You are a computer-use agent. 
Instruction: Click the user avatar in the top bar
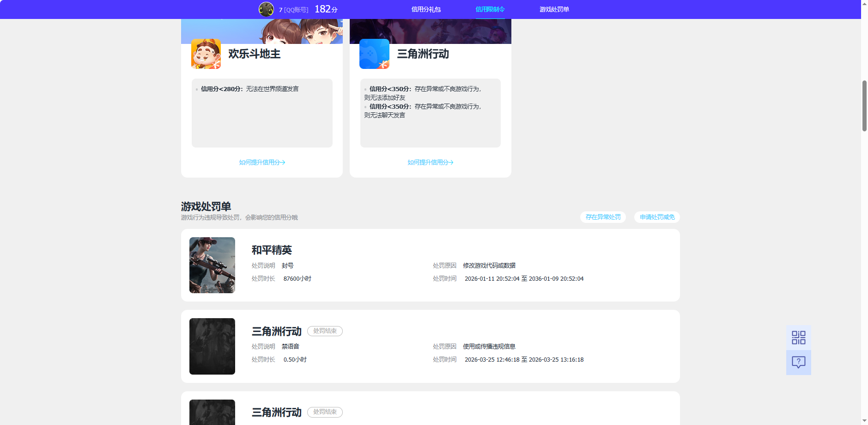266,9
